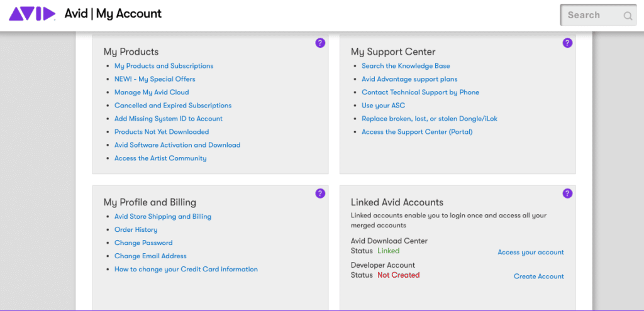
Task: Open Avid Store Shipping and Billing link
Action: point(163,216)
